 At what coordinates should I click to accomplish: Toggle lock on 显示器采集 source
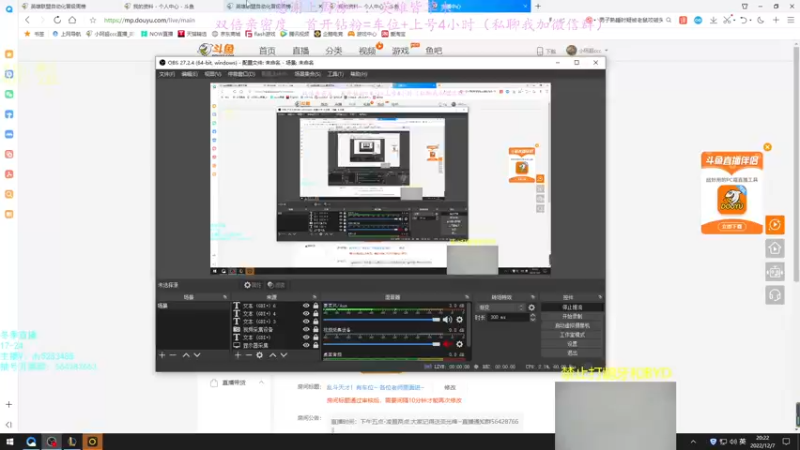point(315,345)
